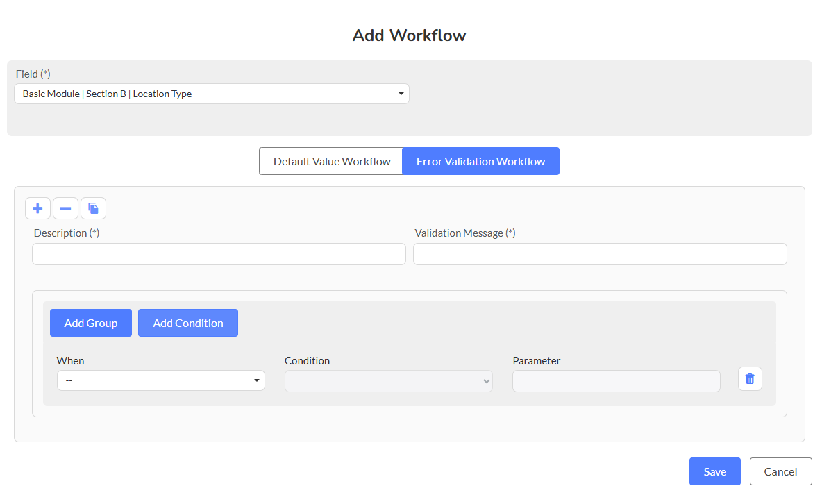The width and height of the screenshot is (822, 504).
Task: Click the When label above the dropdown
Action: [x=70, y=361]
